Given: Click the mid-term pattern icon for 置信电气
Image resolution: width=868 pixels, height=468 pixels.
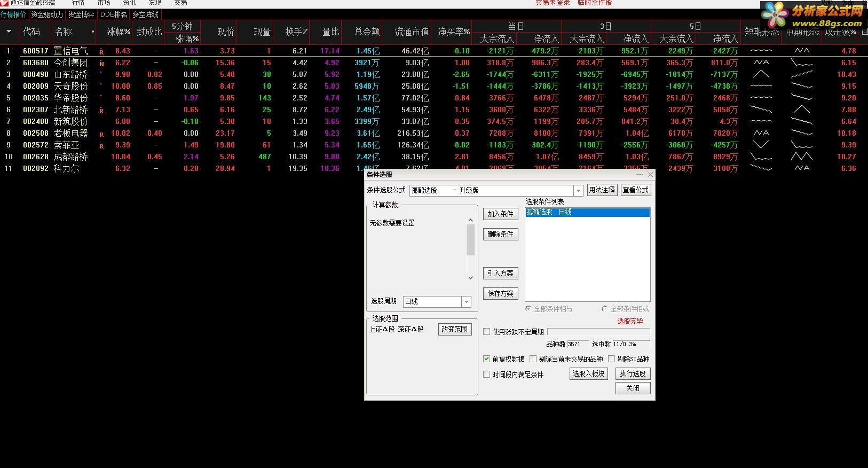Looking at the screenshot, I should [x=802, y=51].
